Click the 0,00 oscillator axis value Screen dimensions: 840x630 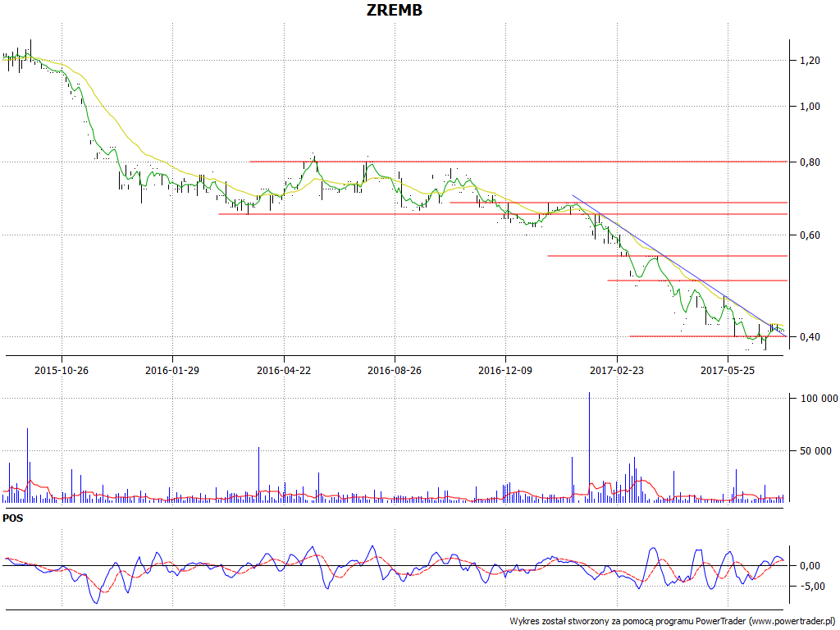[810, 566]
